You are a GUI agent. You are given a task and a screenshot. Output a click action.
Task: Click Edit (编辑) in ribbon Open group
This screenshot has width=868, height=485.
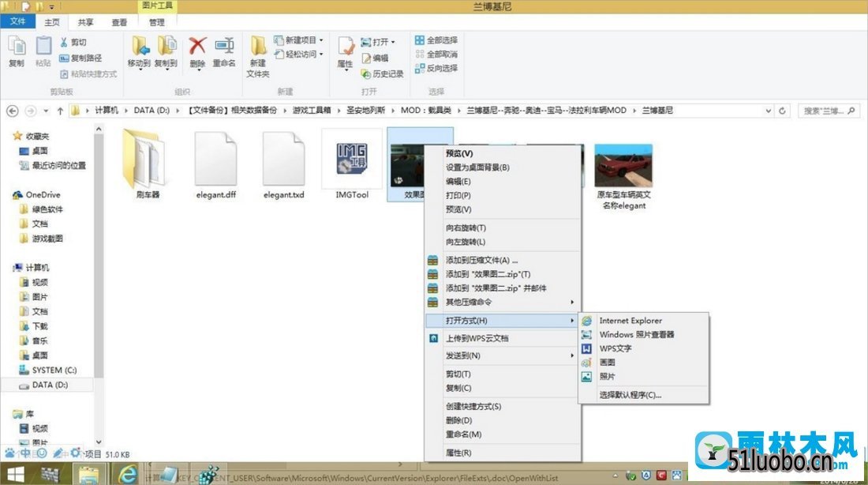(x=375, y=58)
